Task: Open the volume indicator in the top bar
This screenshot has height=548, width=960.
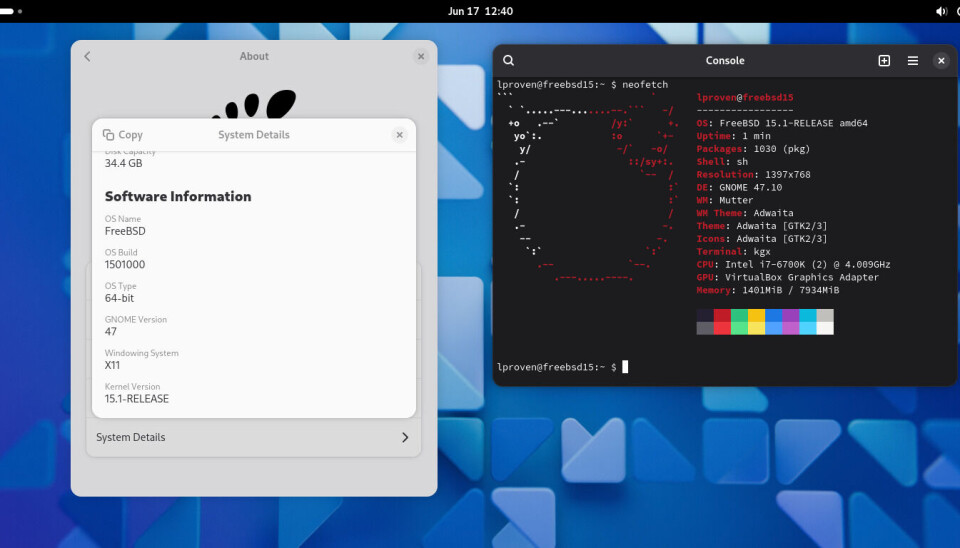Action: [941, 11]
